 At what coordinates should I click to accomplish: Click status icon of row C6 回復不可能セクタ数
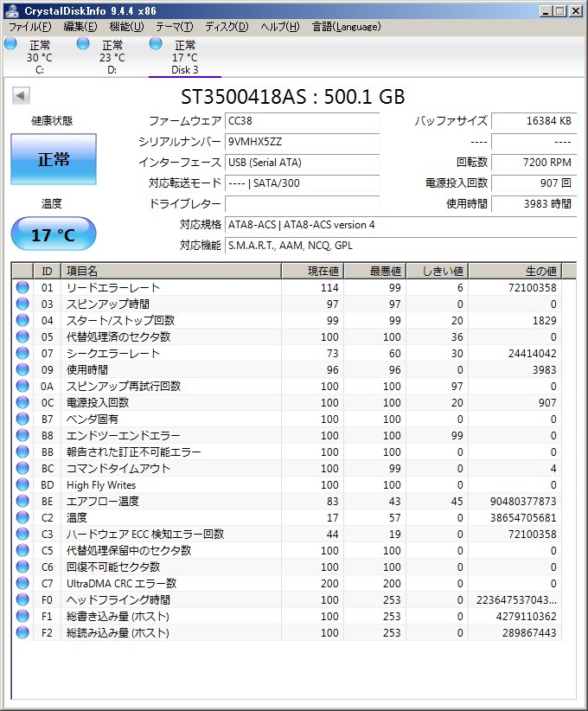(22, 567)
